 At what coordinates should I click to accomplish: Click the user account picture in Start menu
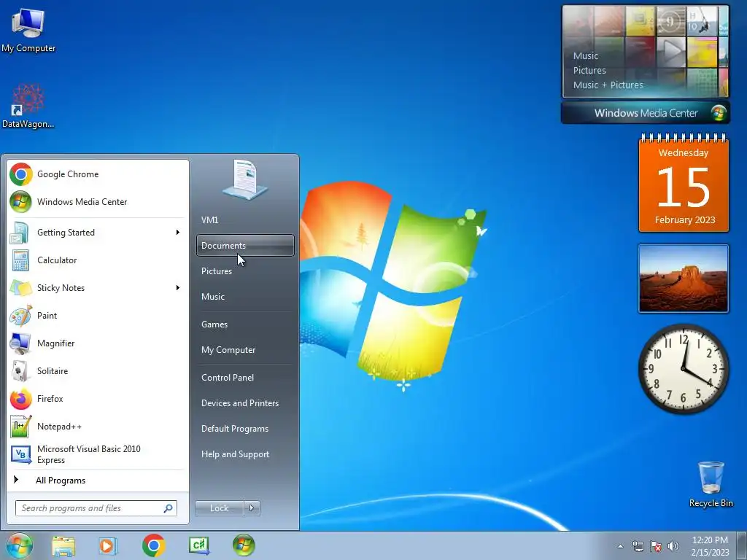(x=245, y=180)
